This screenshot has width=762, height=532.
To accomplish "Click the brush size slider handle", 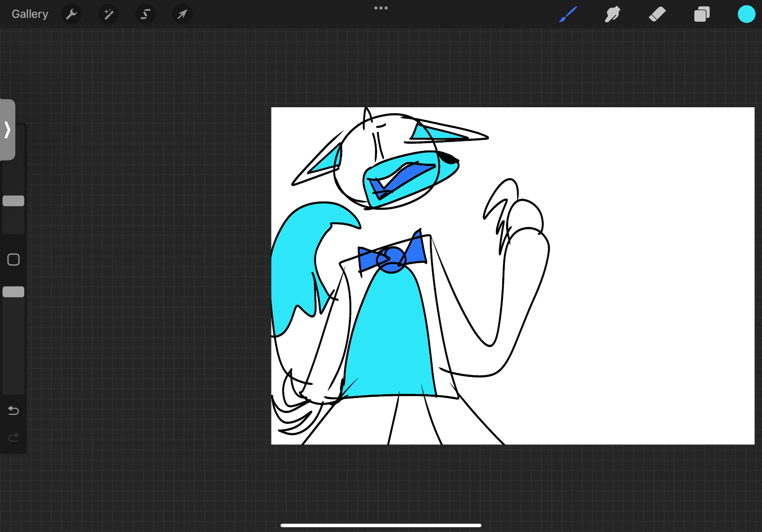I will point(13,201).
